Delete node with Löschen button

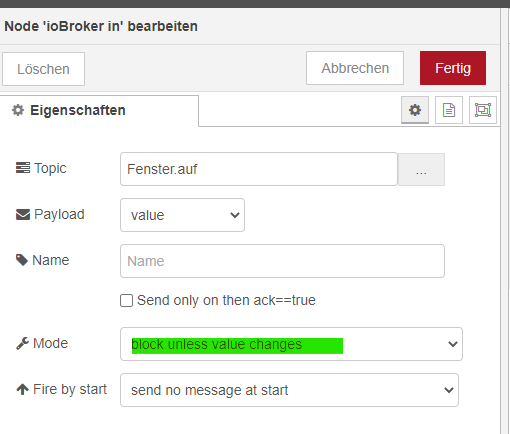tap(43, 69)
